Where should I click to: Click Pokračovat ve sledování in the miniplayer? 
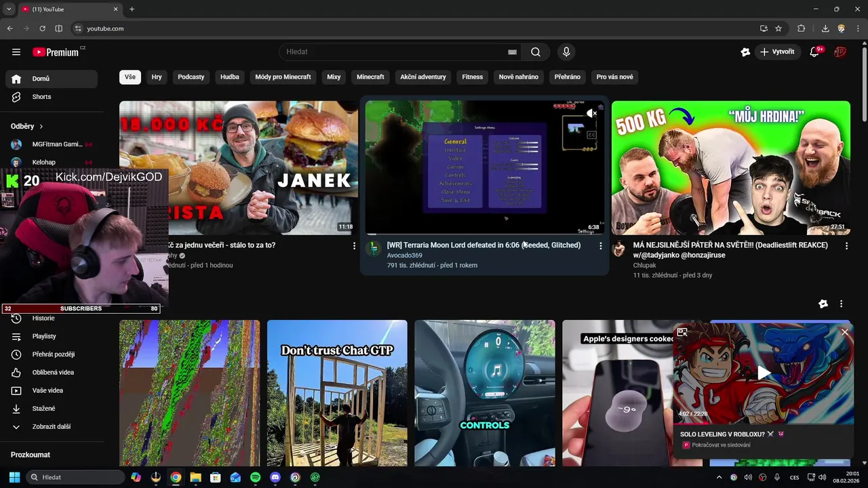pos(721,445)
